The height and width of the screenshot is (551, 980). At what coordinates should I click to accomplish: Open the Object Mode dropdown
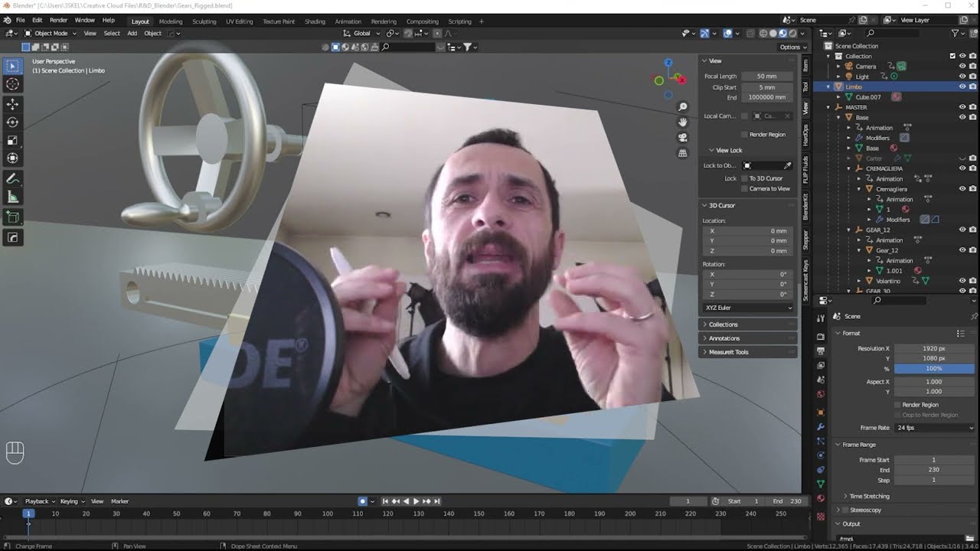[x=49, y=33]
